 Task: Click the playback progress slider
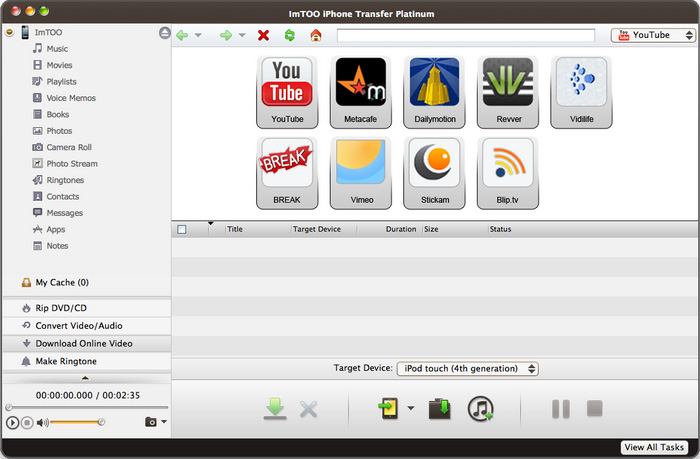click(88, 407)
